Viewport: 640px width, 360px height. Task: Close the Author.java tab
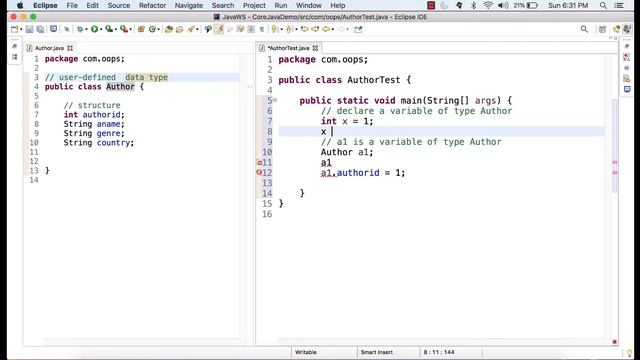pyautogui.click(x=70, y=48)
